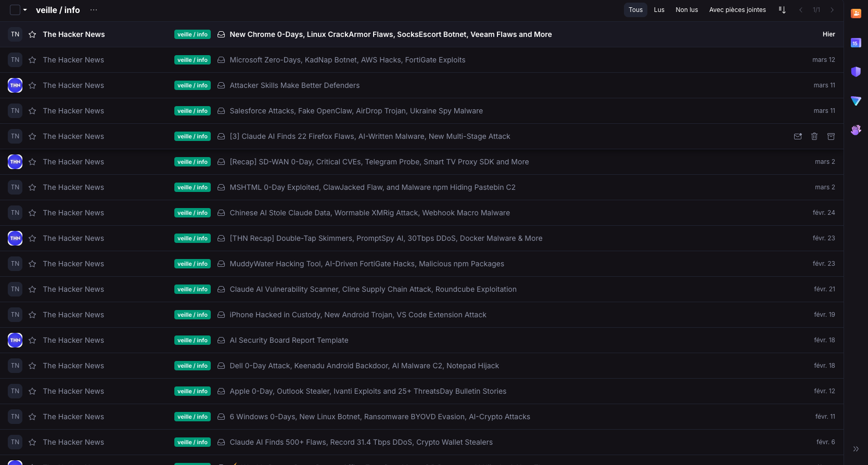Click the veille / info folder title

[58, 10]
